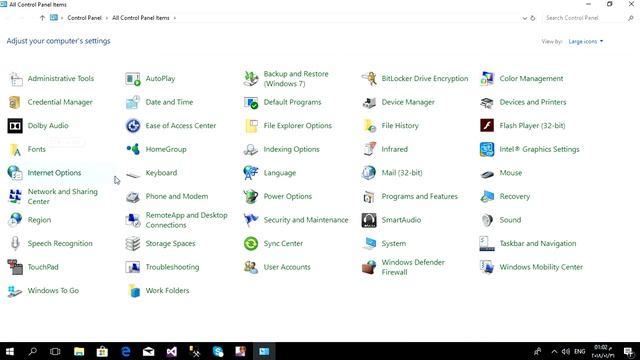Click the Work Folders link
Screen dimensions: 640x360
[x=167, y=291]
